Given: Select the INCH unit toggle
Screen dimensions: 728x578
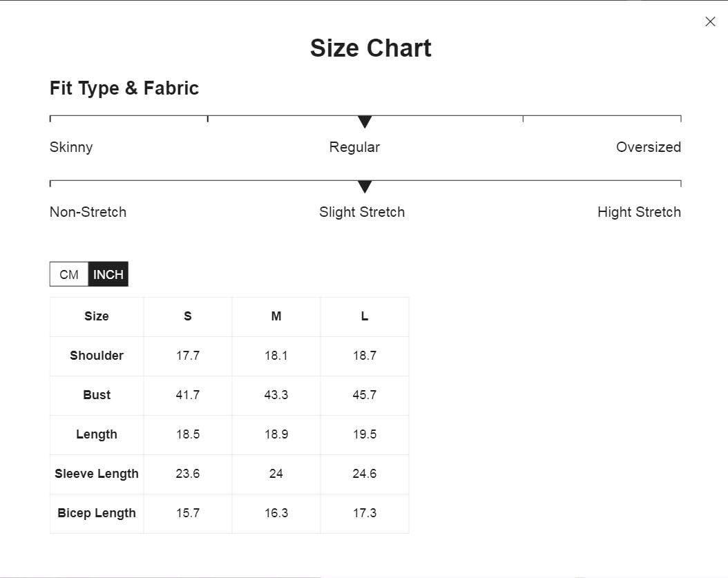Looking at the screenshot, I should point(108,274).
